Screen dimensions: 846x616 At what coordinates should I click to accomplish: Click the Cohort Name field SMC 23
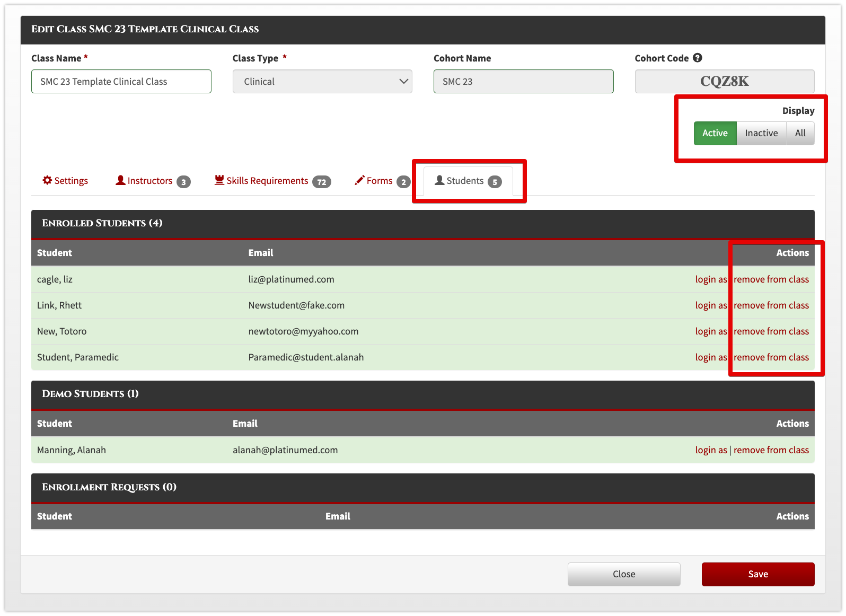tap(524, 82)
